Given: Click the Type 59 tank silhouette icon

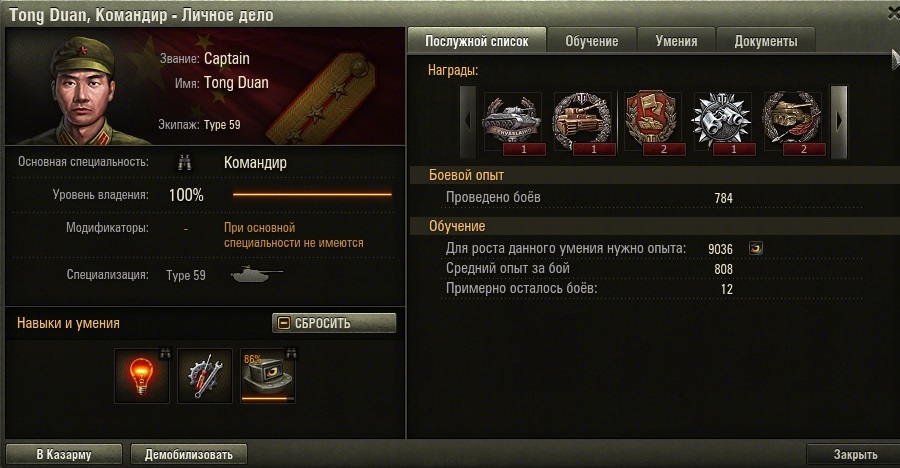Looking at the screenshot, I should (256, 274).
